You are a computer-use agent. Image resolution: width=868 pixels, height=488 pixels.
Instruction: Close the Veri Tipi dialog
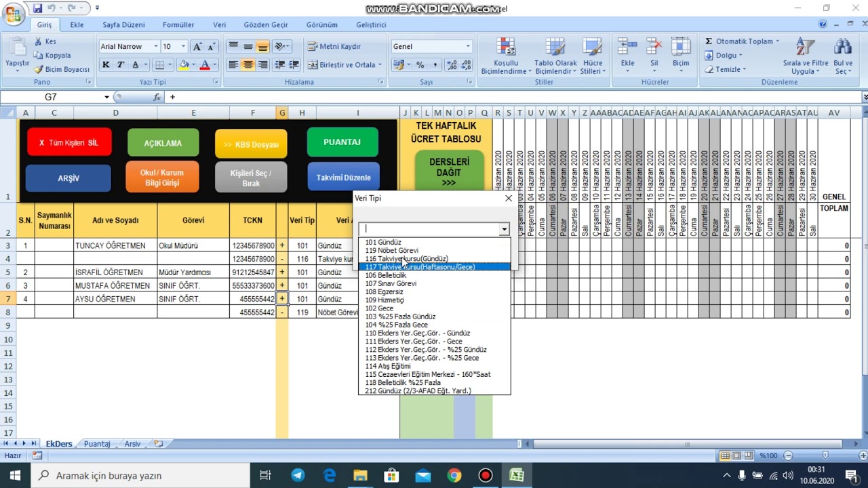point(509,199)
